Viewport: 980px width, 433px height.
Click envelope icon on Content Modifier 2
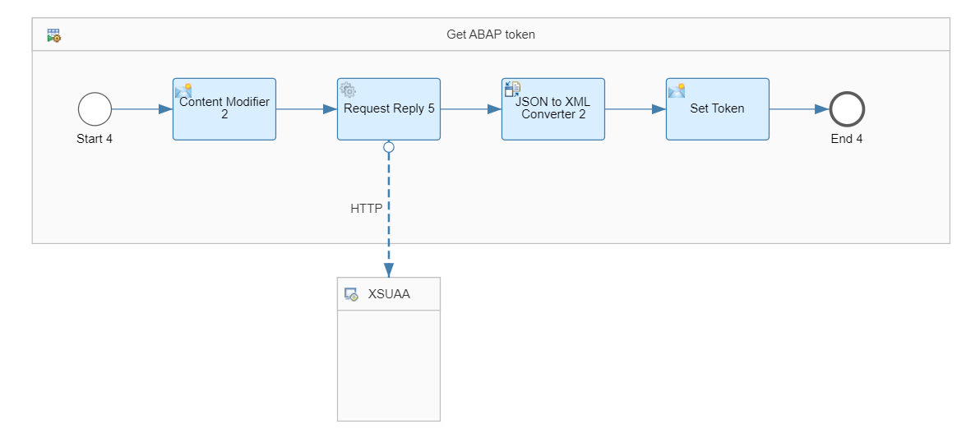(x=183, y=90)
